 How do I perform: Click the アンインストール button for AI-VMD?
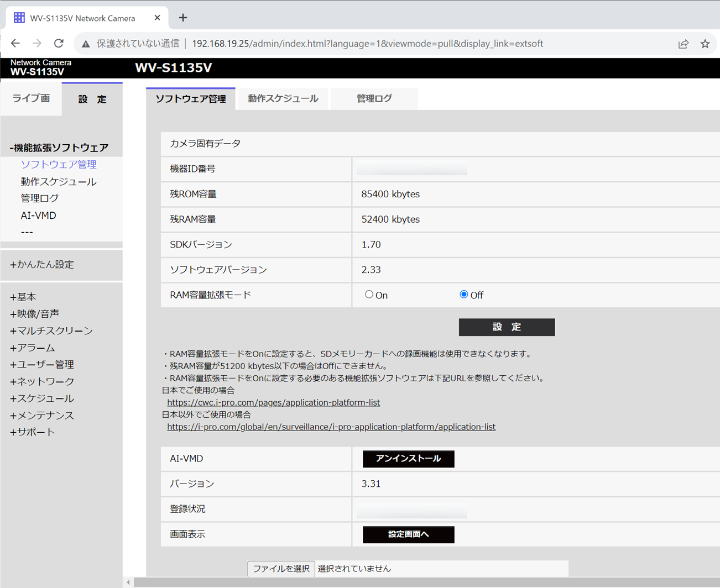409,459
